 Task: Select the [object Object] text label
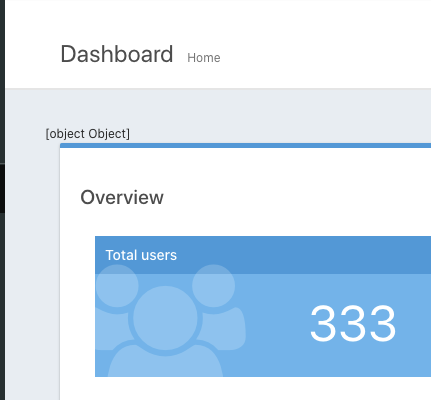pyautogui.click(x=88, y=134)
